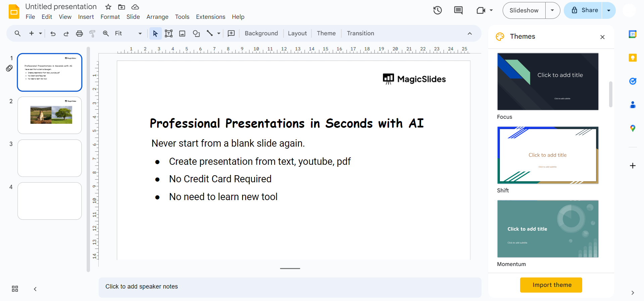Screen dimensions: 644x301
Task: Apply the Momentum theme
Action: tap(548, 229)
